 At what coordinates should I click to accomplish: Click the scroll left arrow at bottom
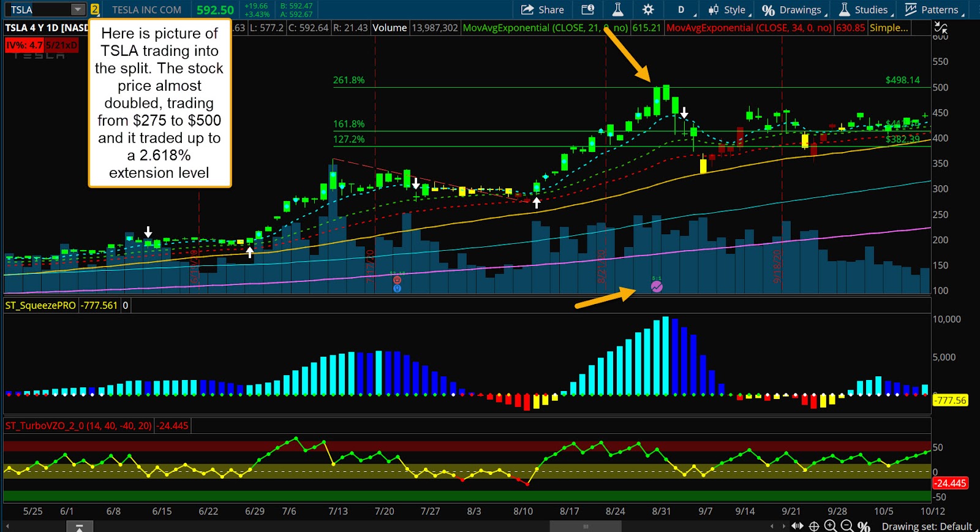772,526
